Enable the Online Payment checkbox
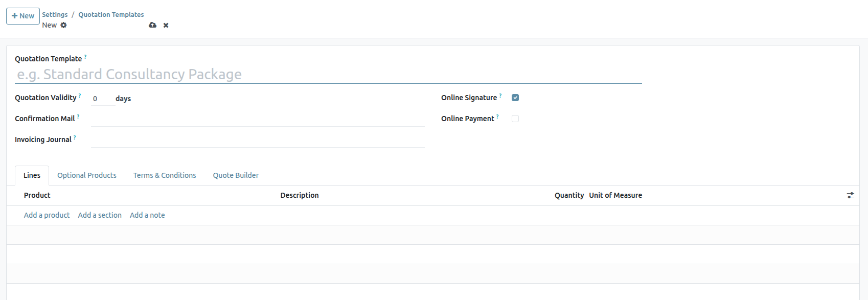This screenshot has width=868, height=300. 515,119
